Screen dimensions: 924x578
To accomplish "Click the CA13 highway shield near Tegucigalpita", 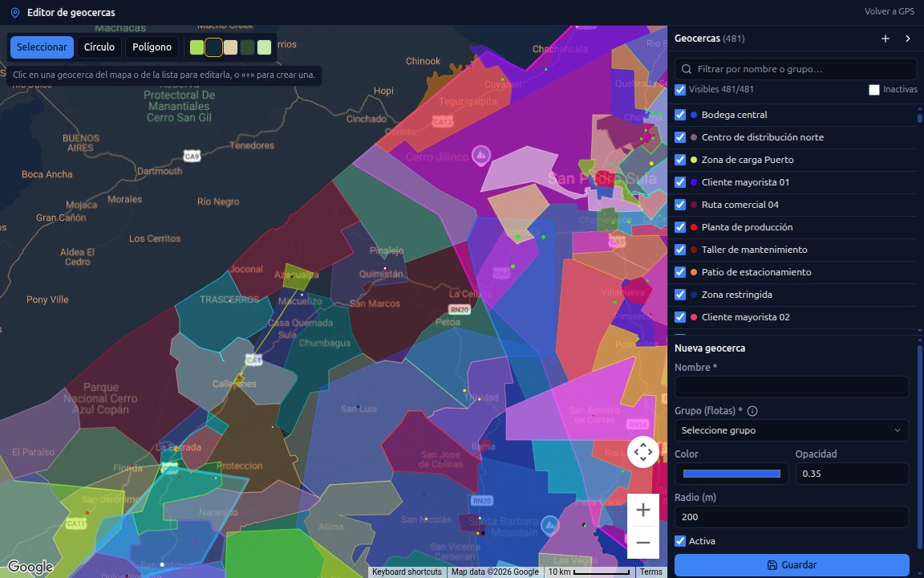I will pyautogui.click(x=442, y=121).
